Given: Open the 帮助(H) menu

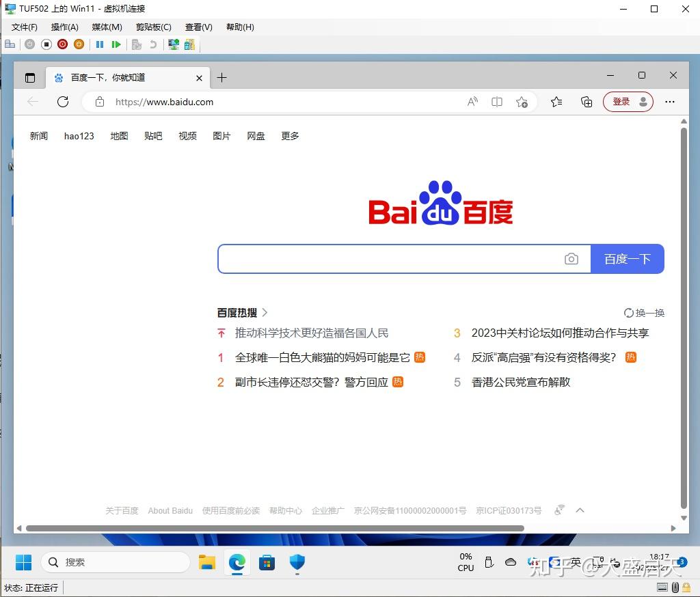Looking at the screenshot, I should (x=240, y=27).
